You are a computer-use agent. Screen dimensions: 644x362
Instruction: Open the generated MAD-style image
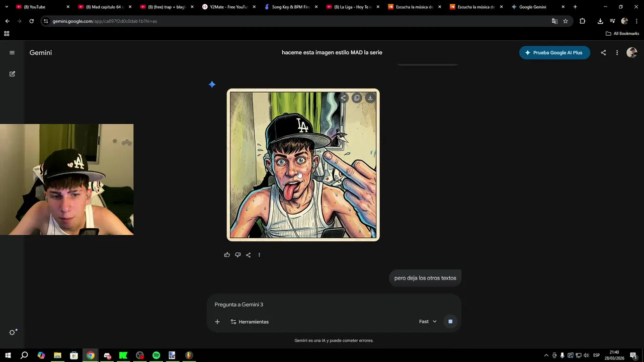click(x=303, y=165)
